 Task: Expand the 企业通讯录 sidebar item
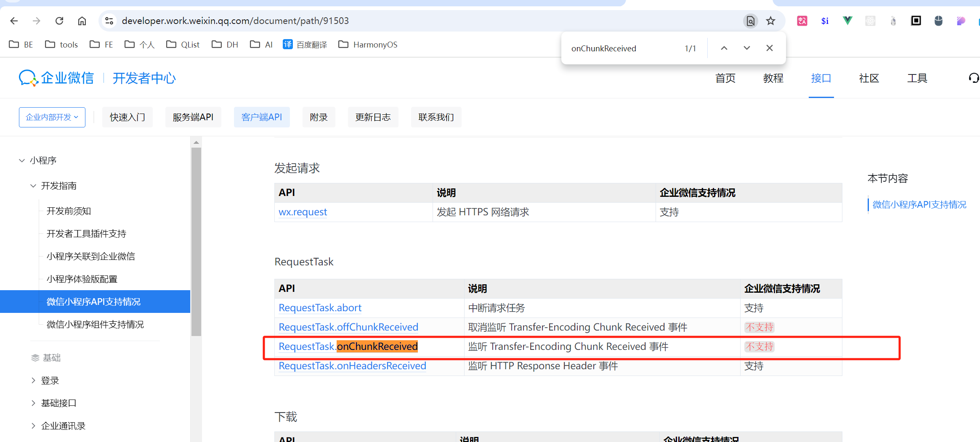pos(34,426)
